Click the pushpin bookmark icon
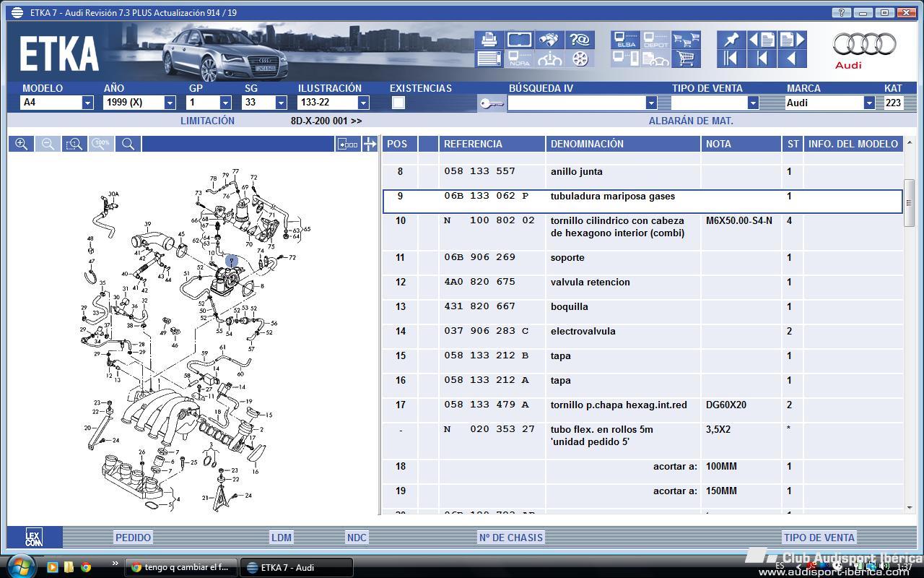 tap(731, 39)
